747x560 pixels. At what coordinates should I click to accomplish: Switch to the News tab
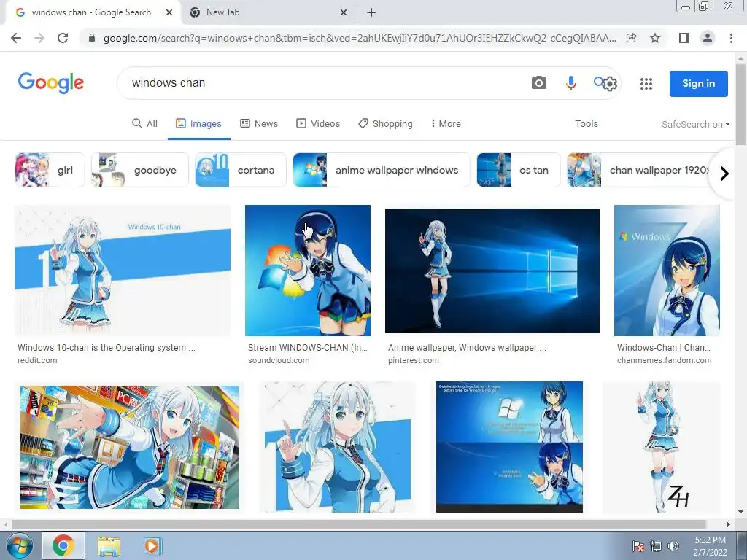tap(259, 124)
